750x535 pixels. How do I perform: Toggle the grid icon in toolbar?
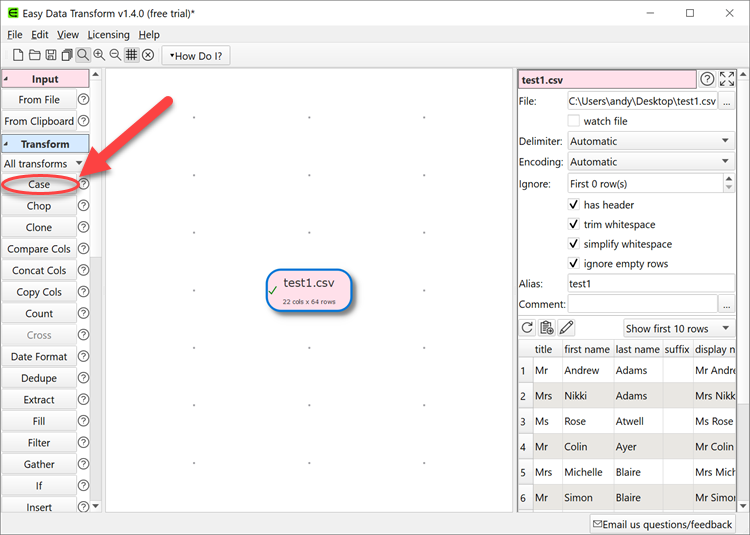131,55
